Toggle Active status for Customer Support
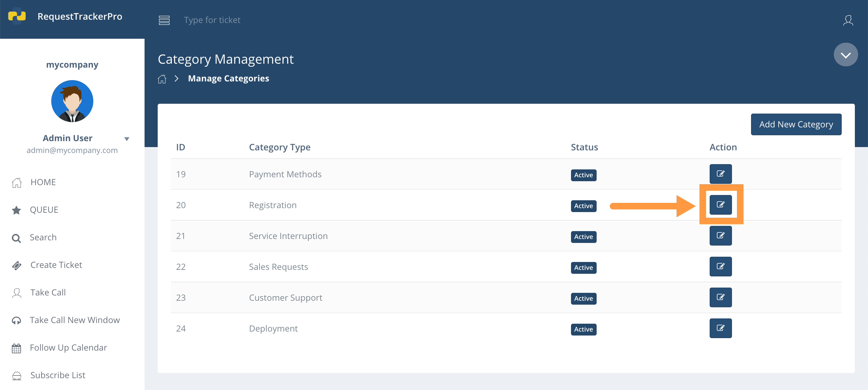This screenshot has width=868, height=390. point(583,298)
